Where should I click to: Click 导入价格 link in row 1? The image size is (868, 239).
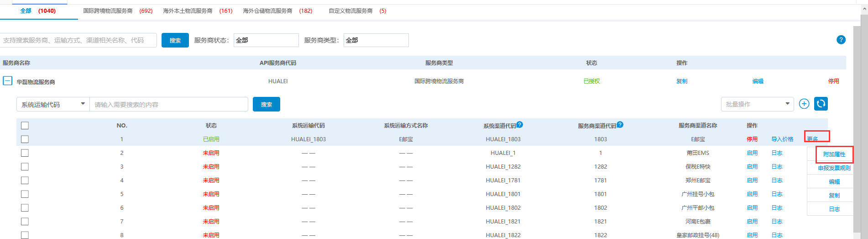[x=782, y=139]
